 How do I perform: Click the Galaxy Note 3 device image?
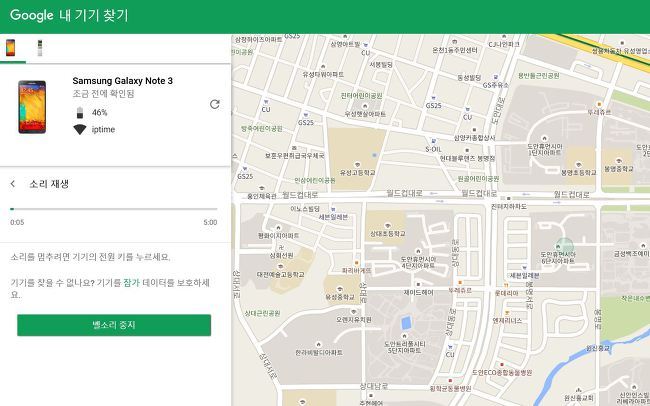[32, 107]
